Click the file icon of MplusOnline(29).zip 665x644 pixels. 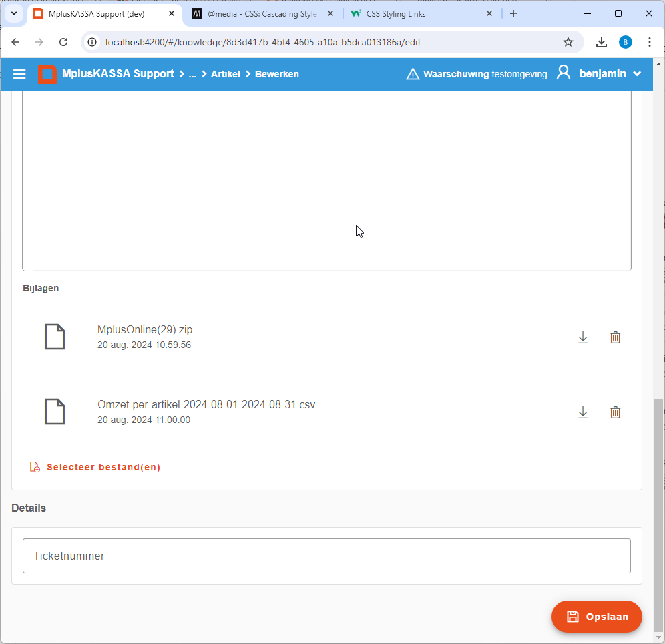[x=55, y=337]
